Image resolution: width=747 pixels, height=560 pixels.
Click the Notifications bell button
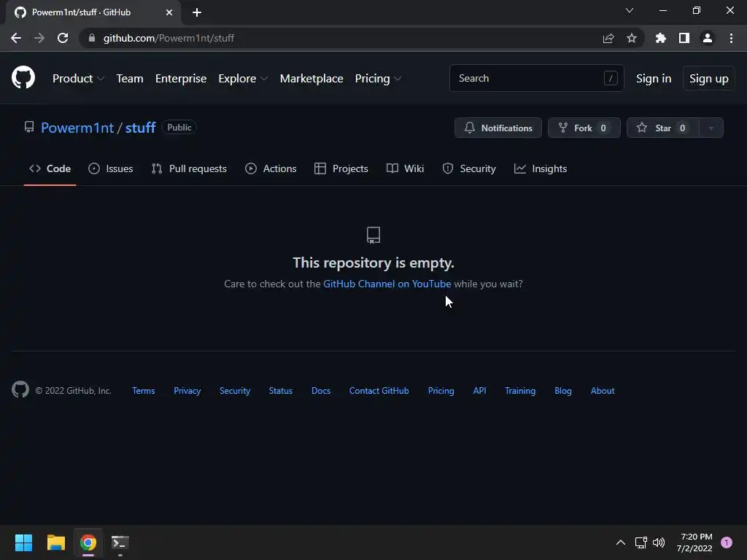coord(498,128)
